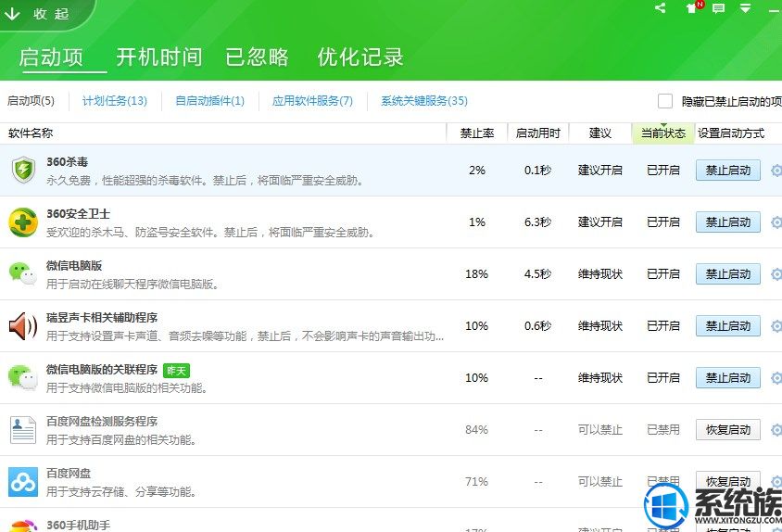
Task: Sort by 软件名称 column header
Action: pyautogui.click(x=31, y=133)
